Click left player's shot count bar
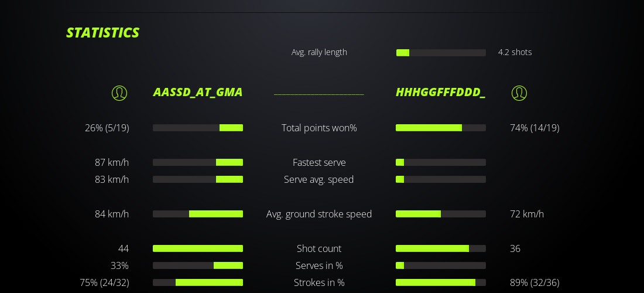 [198, 248]
